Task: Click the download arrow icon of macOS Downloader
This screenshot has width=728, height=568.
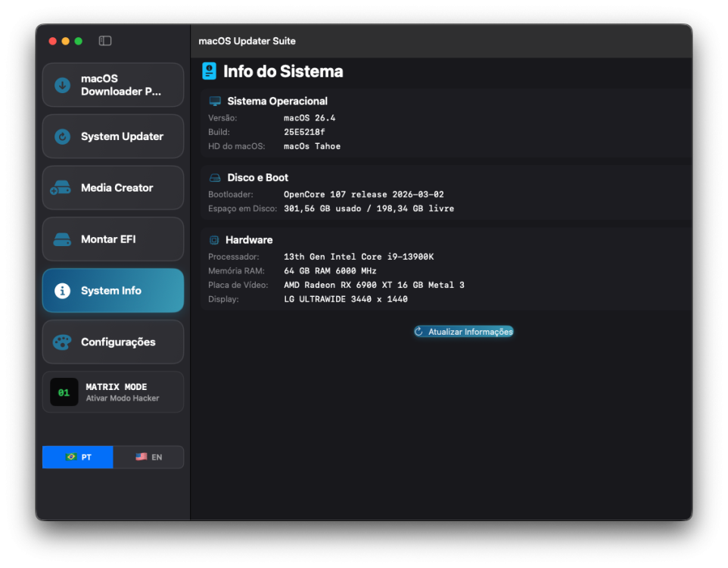Action: click(62, 85)
